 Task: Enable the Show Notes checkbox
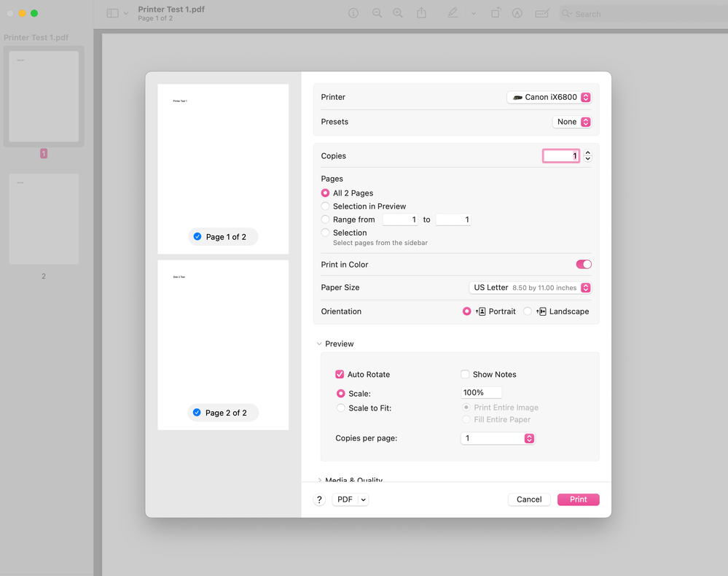[x=465, y=375]
